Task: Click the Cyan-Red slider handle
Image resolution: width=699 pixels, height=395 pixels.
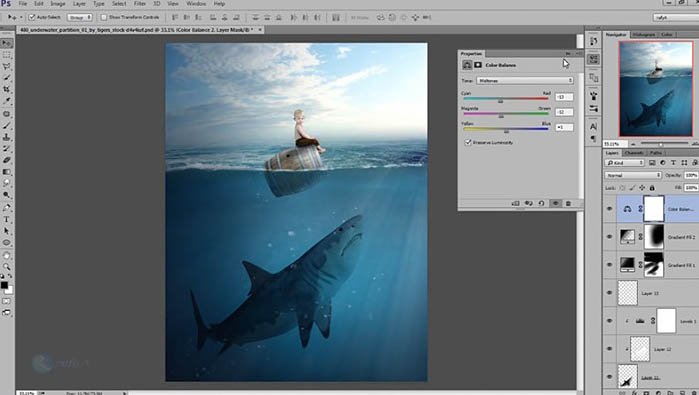Action: click(501, 101)
